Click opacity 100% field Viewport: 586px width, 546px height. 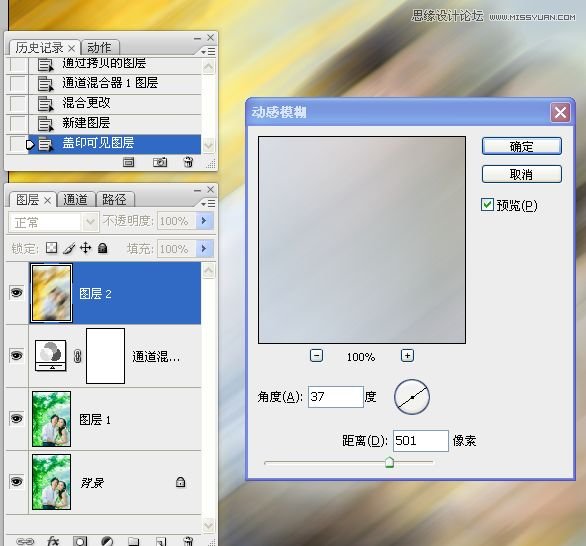(177, 221)
